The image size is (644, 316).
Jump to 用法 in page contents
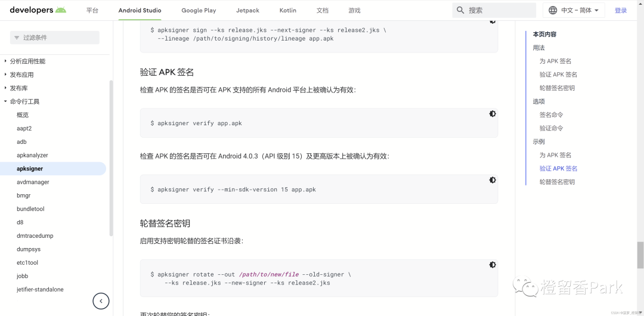click(539, 48)
